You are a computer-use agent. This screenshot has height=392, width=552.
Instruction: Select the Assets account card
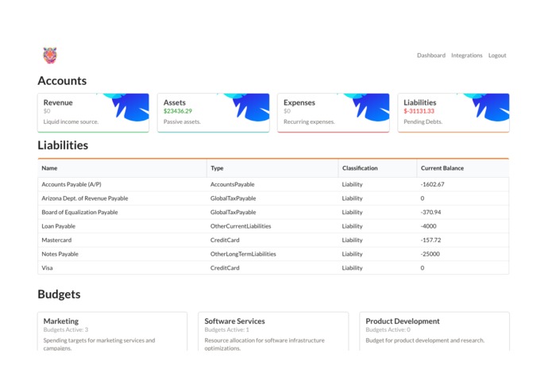pyautogui.click(x=214, y=113)
